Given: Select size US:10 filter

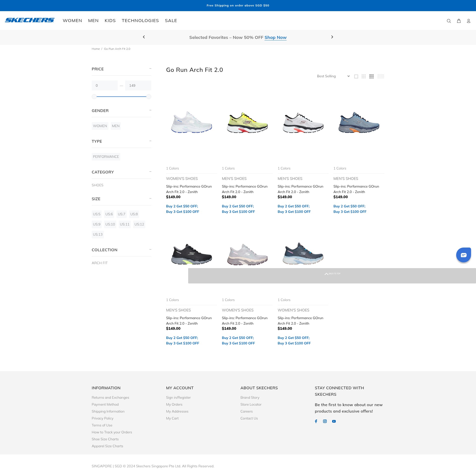Looking at the screenshot, I should click(110, 224).
